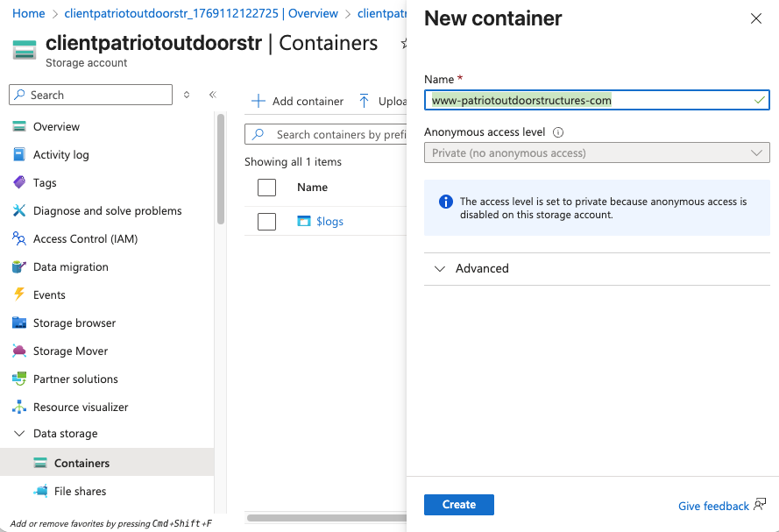This screenshot has height=532, width=779.
Task: Open the Give feedback link
Action: [x=713, y=506]
